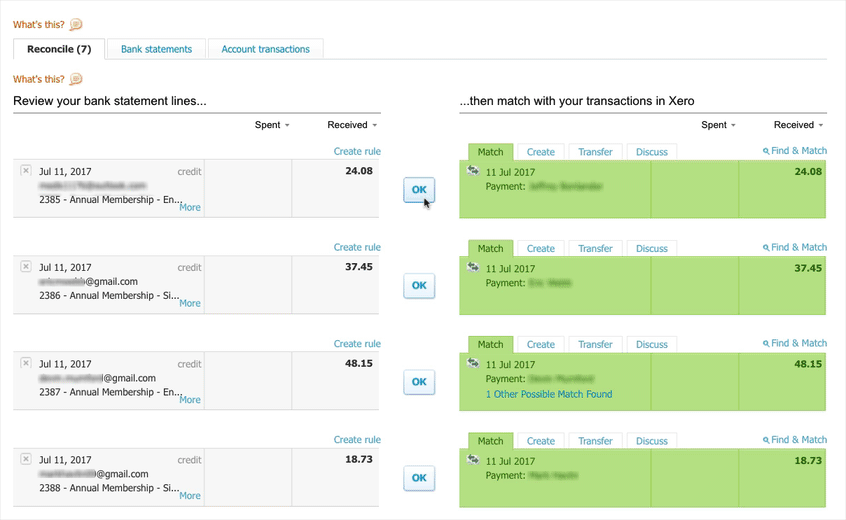Open the Spent sort dropdown over Xero transactions
Image resolution: width=846 pixels, height=520 pixels.
(x=718, y=125)
